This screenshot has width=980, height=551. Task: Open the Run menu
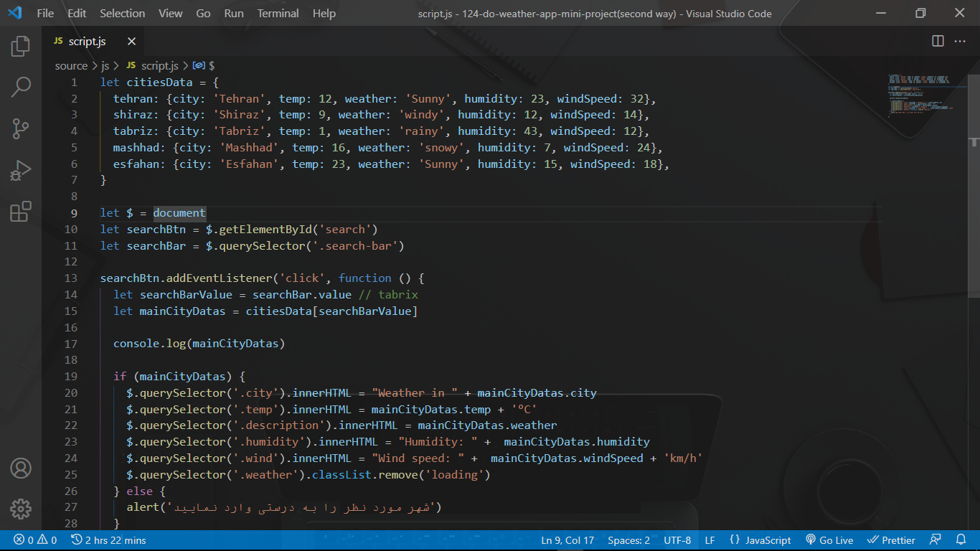[x=234, y=13]
